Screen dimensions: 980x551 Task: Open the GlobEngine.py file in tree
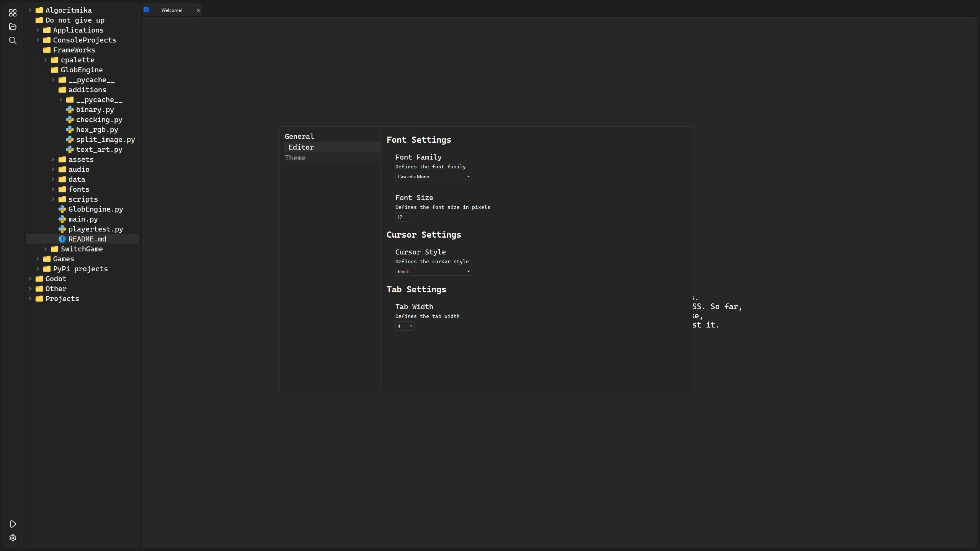pos(95,209)
